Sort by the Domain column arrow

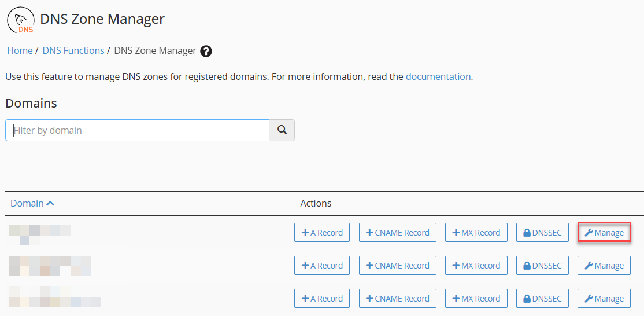[x=50, y=203]
